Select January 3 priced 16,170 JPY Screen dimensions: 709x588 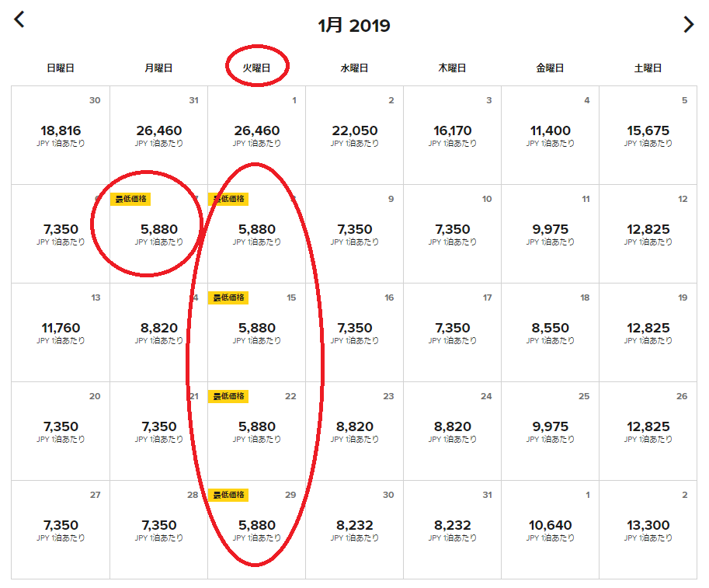pos(452,135)
